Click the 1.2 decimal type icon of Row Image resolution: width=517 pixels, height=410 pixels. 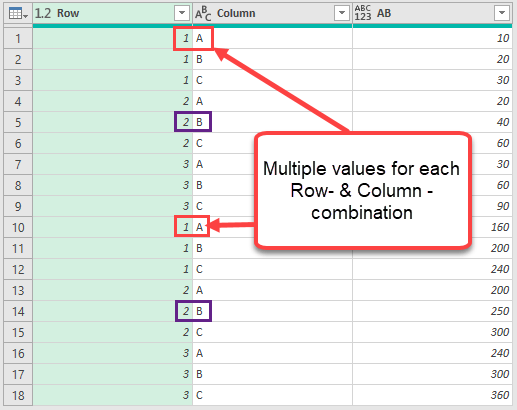tap(43, 13)
